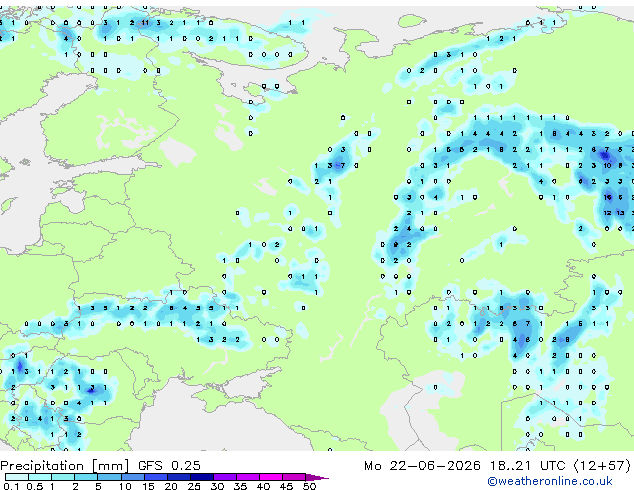This screenshot has width=634, height=490.
Task: Select the 5–10 mm legend color segment
Action: click(109, 477)
